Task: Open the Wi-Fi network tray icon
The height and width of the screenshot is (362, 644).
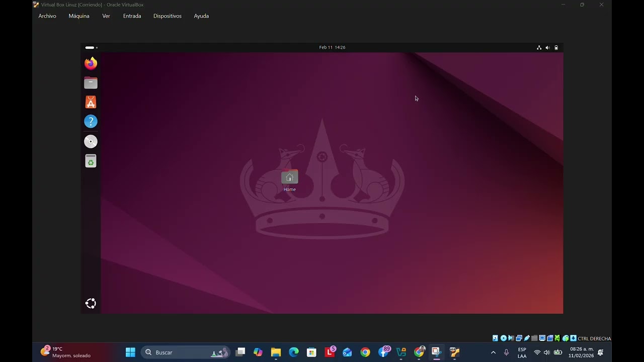Action: point(537,352)
